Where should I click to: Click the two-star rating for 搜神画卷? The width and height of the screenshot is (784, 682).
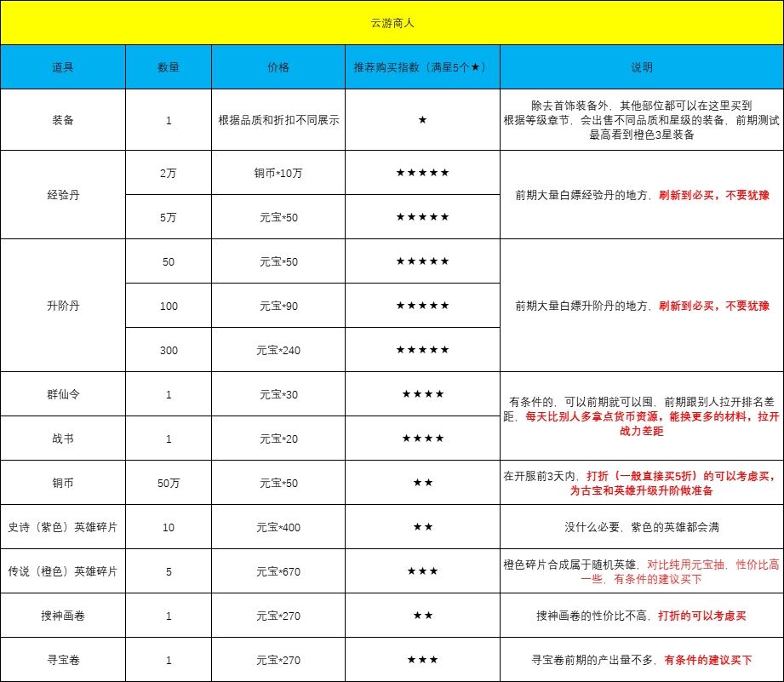coord(422,616)
